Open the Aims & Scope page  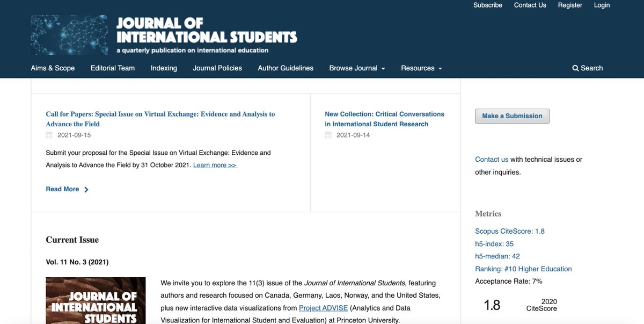pyautogui.click(x=53, y=68)
